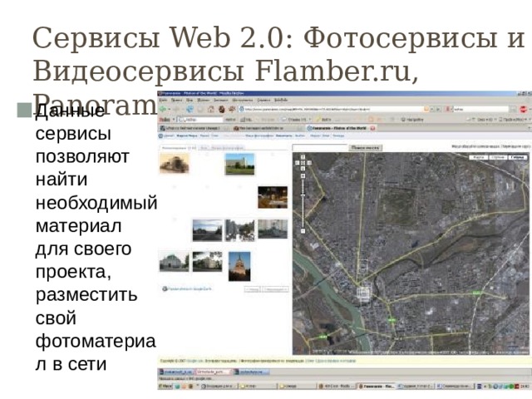
Task: Switch map to Спутник view
Action: [x=498, y=157]
